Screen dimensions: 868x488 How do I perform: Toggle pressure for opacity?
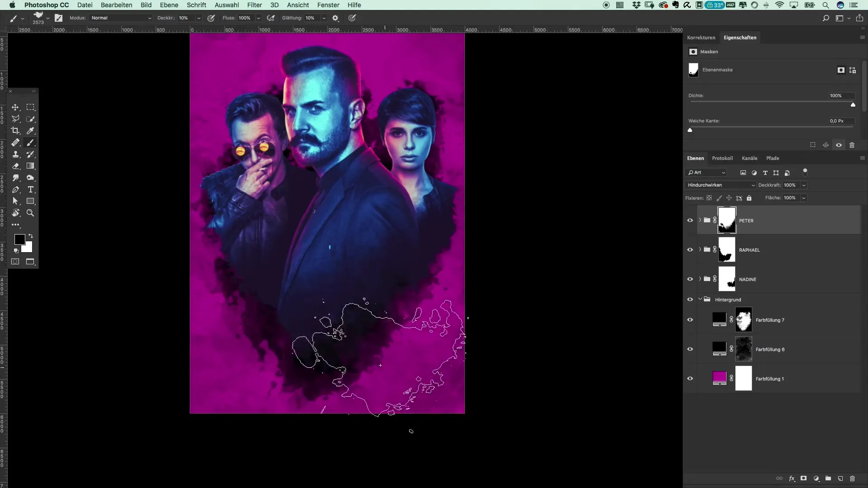click(211, 18)
